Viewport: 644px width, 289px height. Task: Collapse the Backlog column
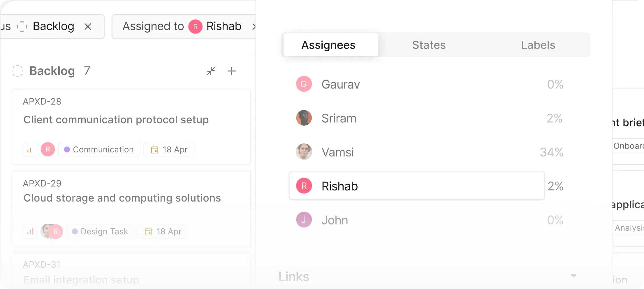pos(211,71)
